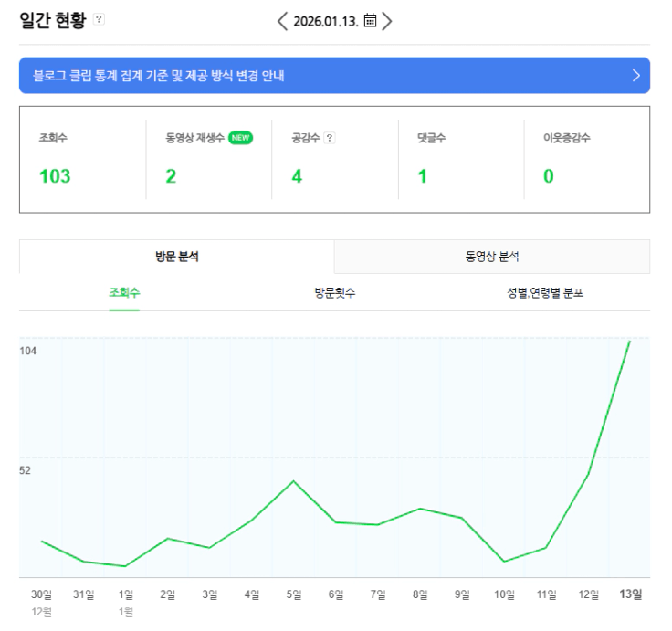Click the date text 2026.01.13.
The image size is (672, 631).
(325, 21)
